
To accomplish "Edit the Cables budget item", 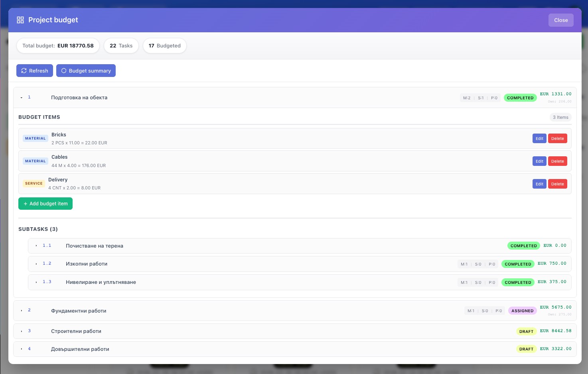I will (x=539, y=161).
